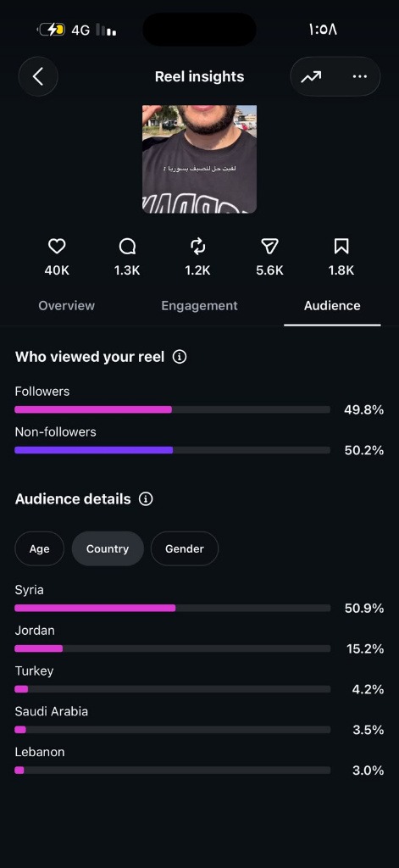Select the Country filter chip
The height and width of the screenshot is (868, 399).
click(108, 548)
